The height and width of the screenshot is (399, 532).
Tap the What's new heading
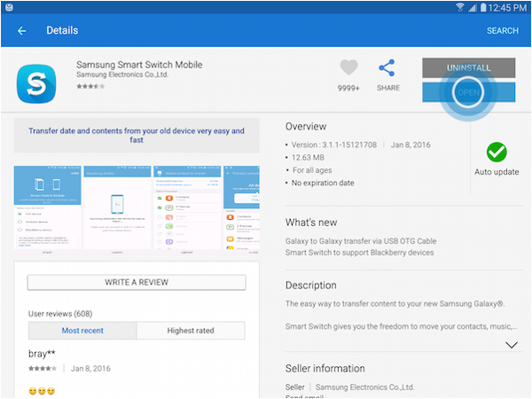pos(311,223)
